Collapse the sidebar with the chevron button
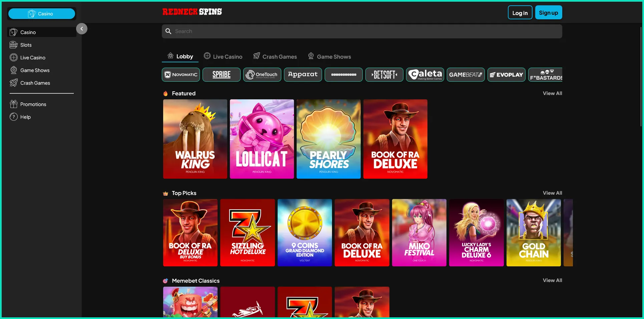 click(82, 29)
